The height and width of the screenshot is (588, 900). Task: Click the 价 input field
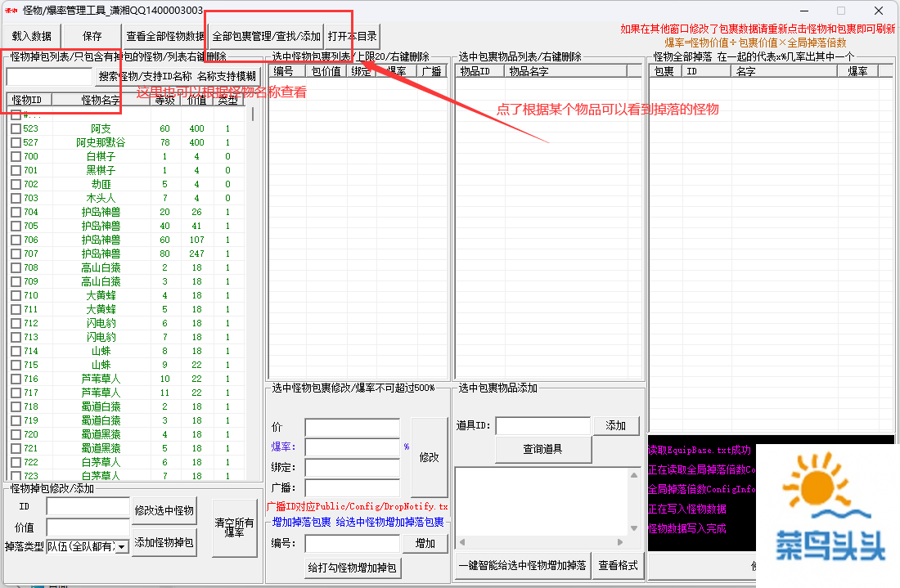click(353, 428)
